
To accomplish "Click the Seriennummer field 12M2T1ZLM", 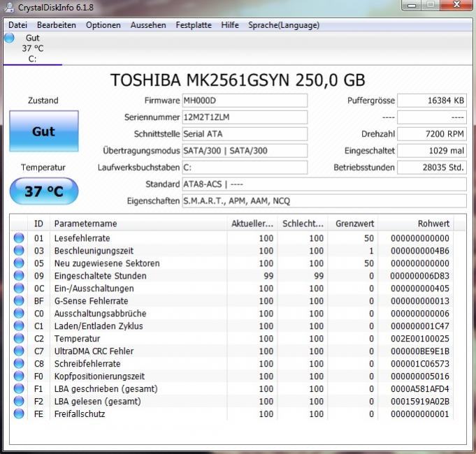I will tap(245, 117).
